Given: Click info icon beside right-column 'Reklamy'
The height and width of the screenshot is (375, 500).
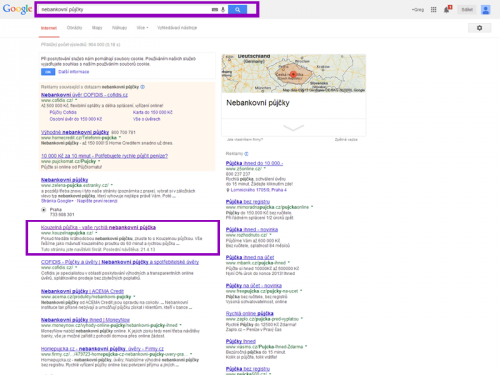Looking at the screenshot, I should (x=246, y=154).
